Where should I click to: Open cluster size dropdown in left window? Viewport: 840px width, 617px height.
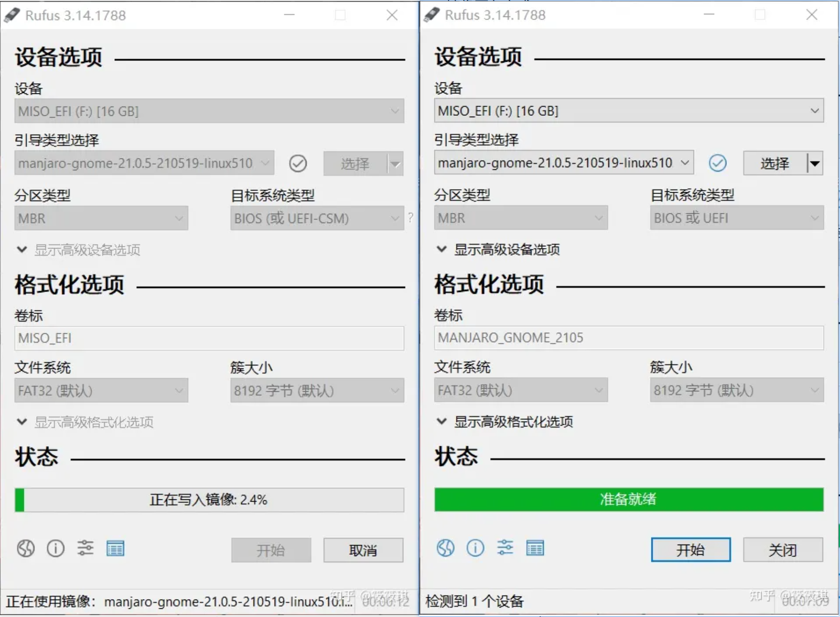[317, 390]
